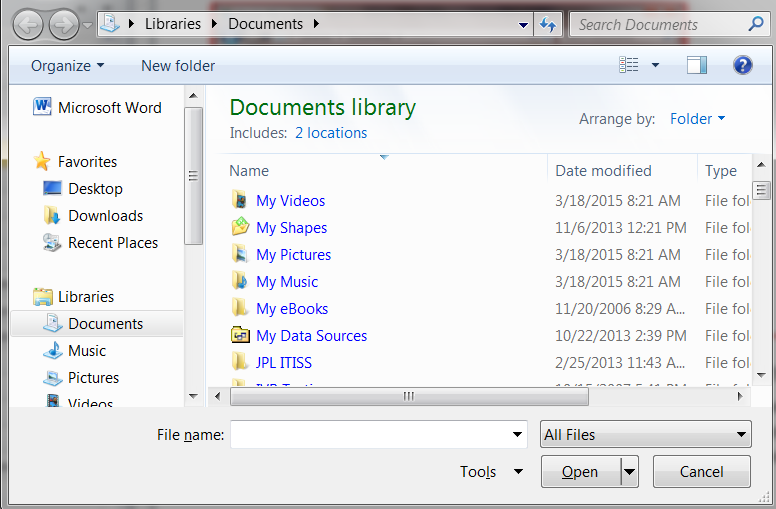Select the My Shapes folder
776x509 pixels.
291,228
